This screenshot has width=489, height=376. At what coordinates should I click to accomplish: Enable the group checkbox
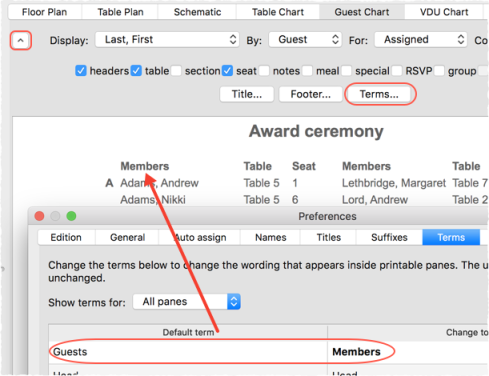tap(439, 71)
